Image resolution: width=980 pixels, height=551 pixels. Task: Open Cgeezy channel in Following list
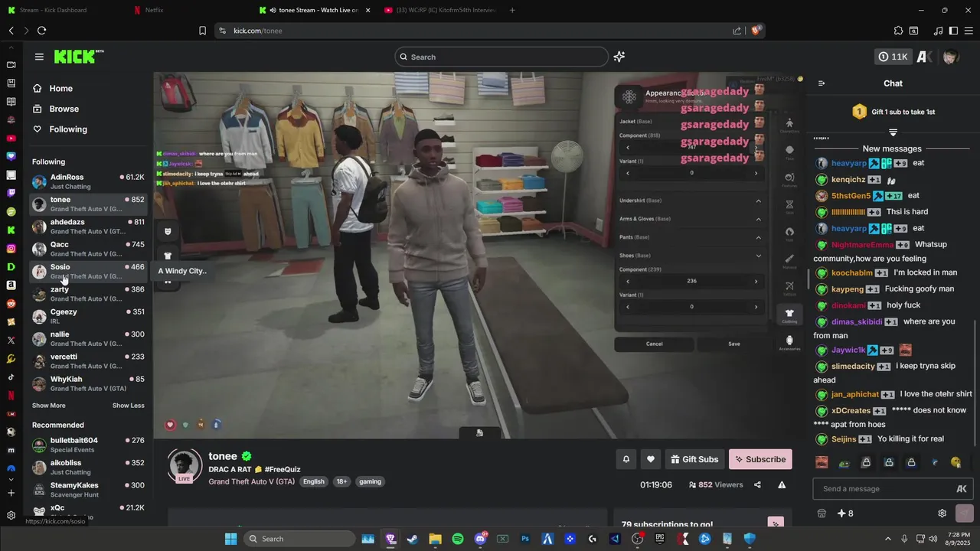click(x=88, y=316)
